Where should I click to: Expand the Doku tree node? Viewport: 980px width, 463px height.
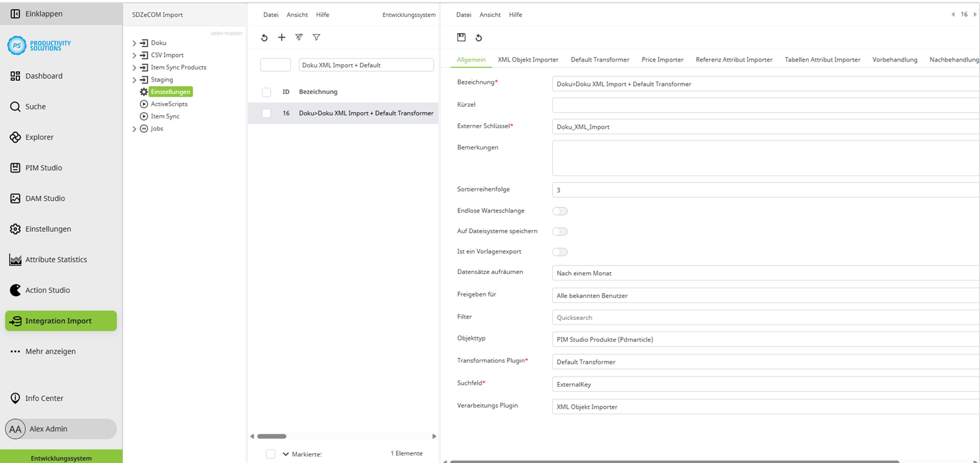(135, 43)
